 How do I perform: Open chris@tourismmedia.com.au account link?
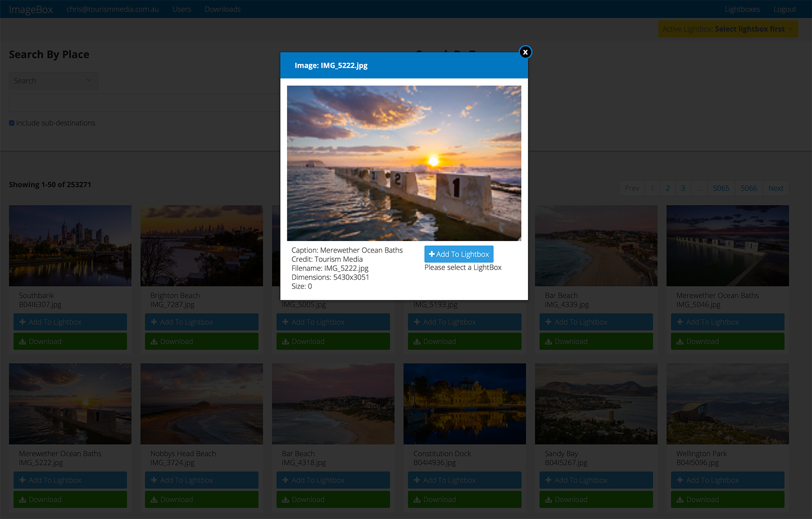[x=113, y=9]
